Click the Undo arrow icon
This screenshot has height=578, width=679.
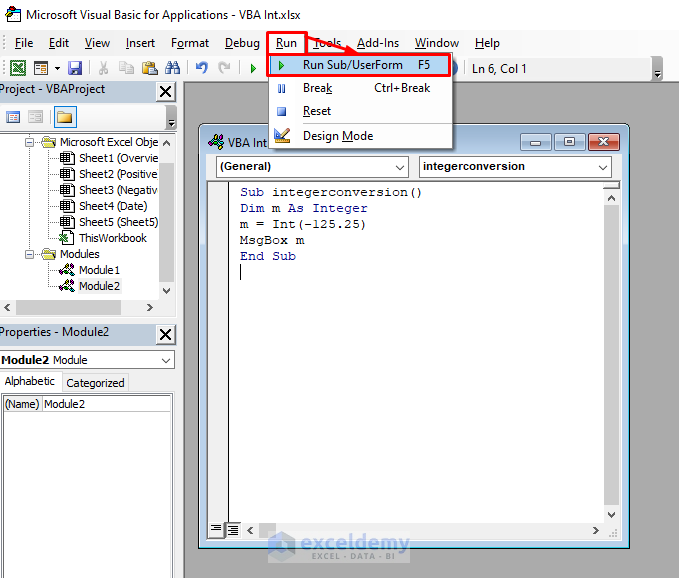pyautogui.click(x=201, y=68)
